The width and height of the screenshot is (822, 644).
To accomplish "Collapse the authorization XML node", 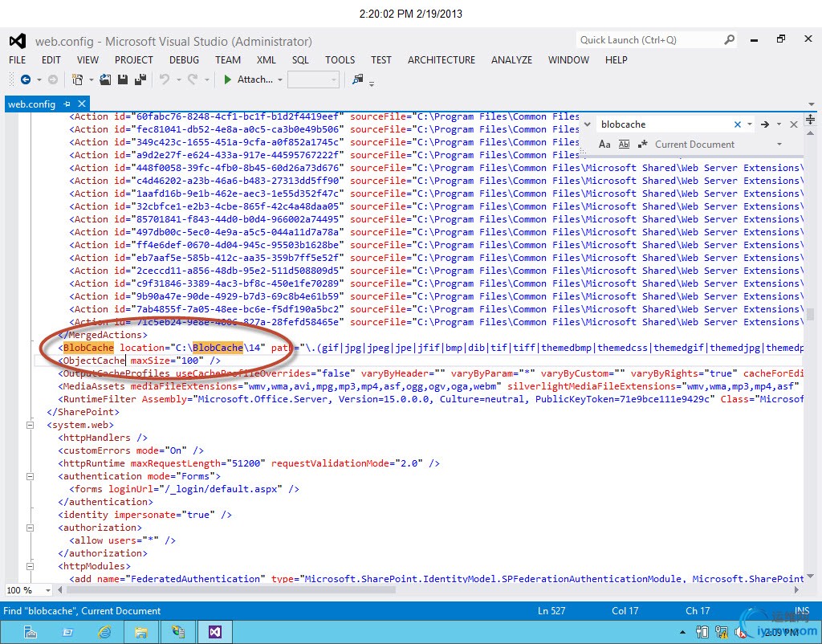I will pyautogui.click(x=30, y=528).
